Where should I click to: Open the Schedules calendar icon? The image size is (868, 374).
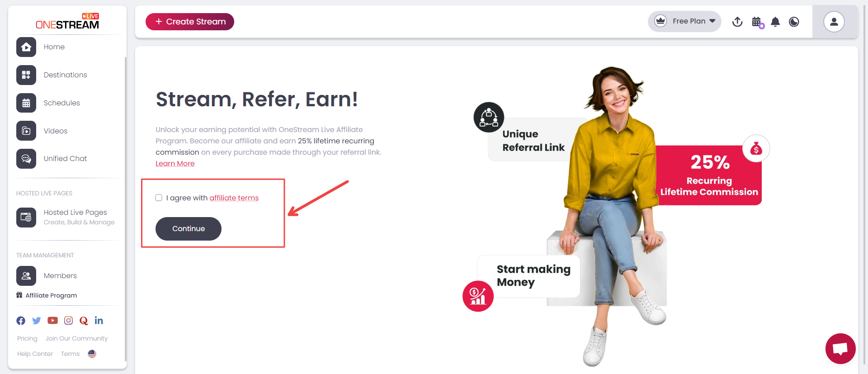(26, 103)
